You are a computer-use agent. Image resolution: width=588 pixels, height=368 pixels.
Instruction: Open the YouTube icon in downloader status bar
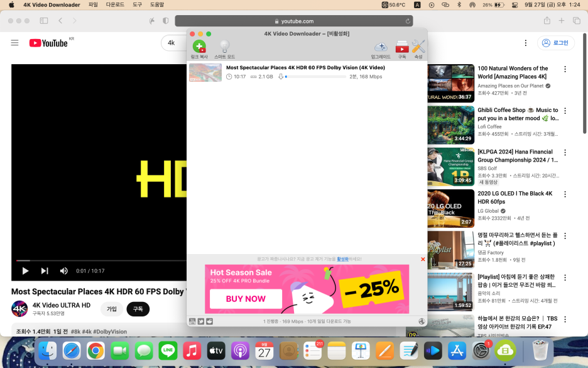pos(192,321)
